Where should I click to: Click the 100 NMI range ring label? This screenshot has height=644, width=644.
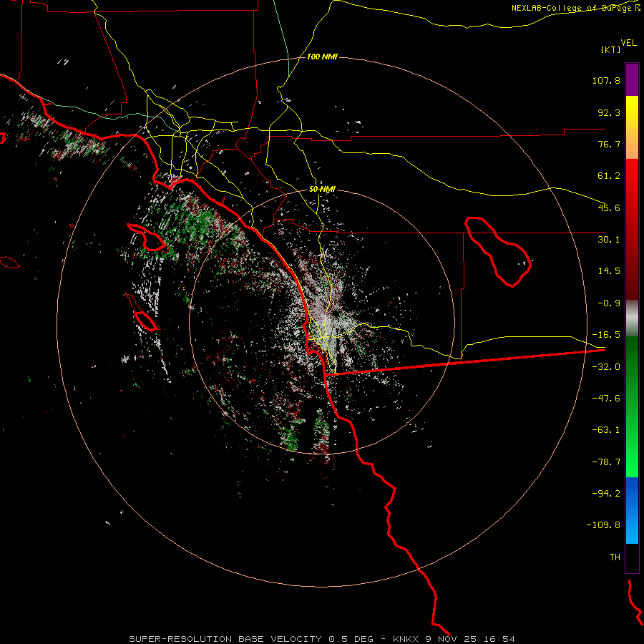pyautogui.click(x=322, y=57)
